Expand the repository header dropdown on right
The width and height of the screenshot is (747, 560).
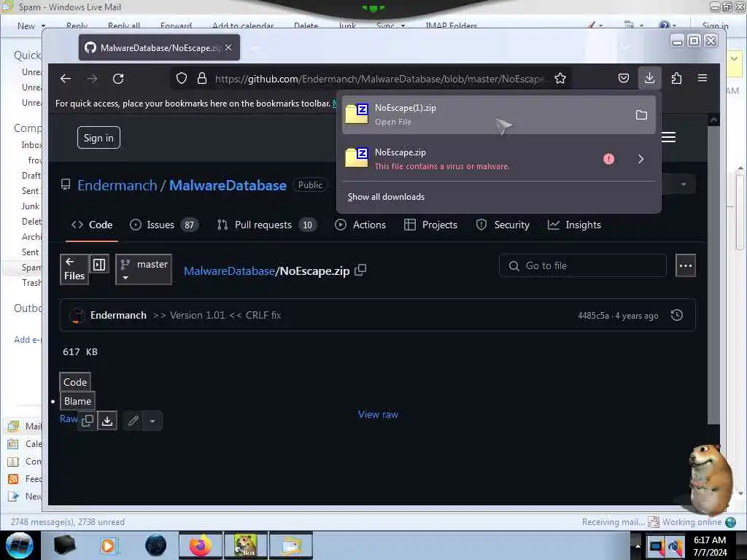[683, 184]
